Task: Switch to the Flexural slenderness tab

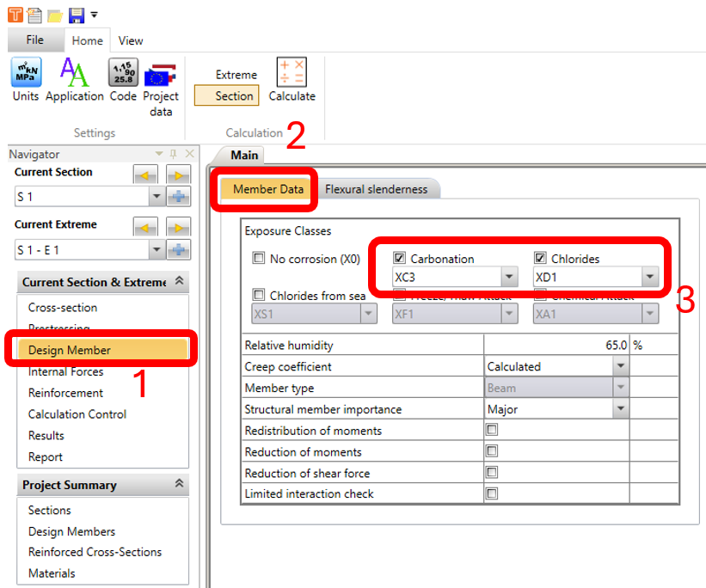Action: pyautogui.click(x=376, y=189)
